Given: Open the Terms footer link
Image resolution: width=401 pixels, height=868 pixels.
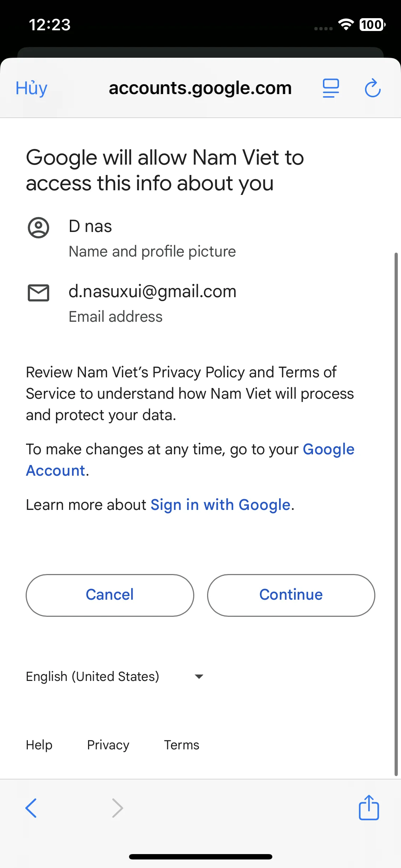Looking at the screenshot, I should tap(181, 745).
